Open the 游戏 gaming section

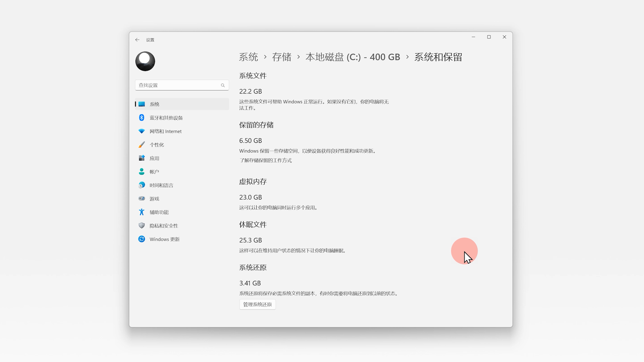tap(154, 199)
